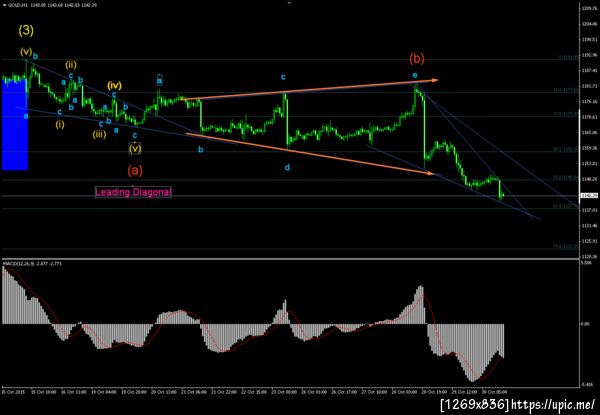This screenshot has width=600, height=415.
Task: Click the 1165.06 price axis value
Action: (x=589, y=132)
